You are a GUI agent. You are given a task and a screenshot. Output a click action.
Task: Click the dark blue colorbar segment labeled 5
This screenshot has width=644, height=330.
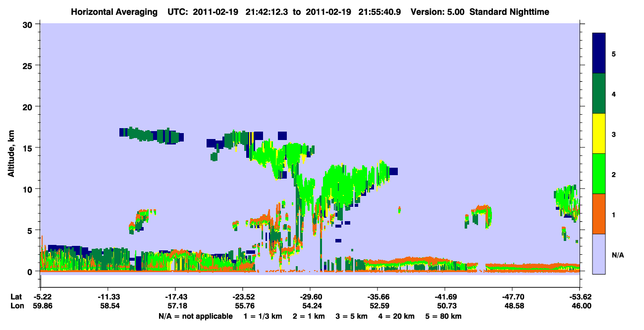599,53
